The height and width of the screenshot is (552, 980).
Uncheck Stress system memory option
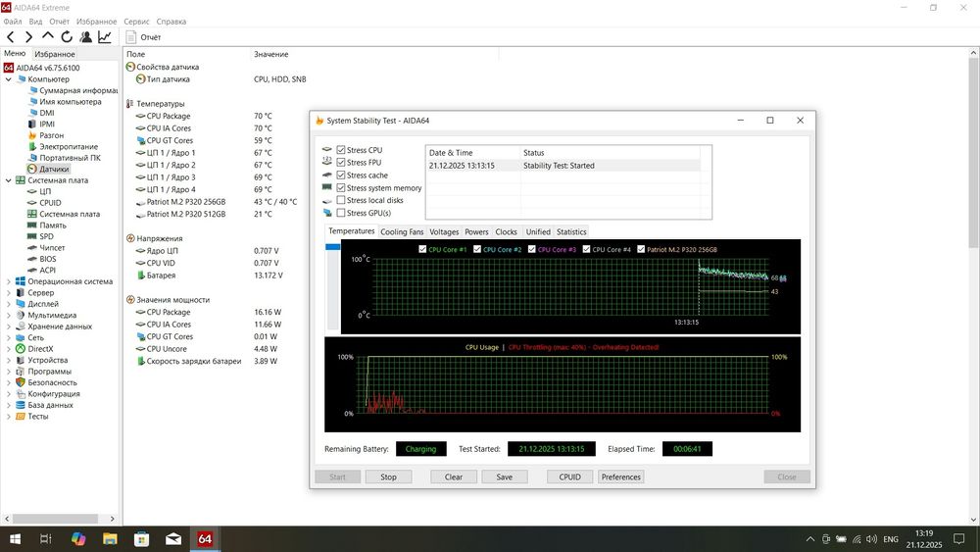341,188
